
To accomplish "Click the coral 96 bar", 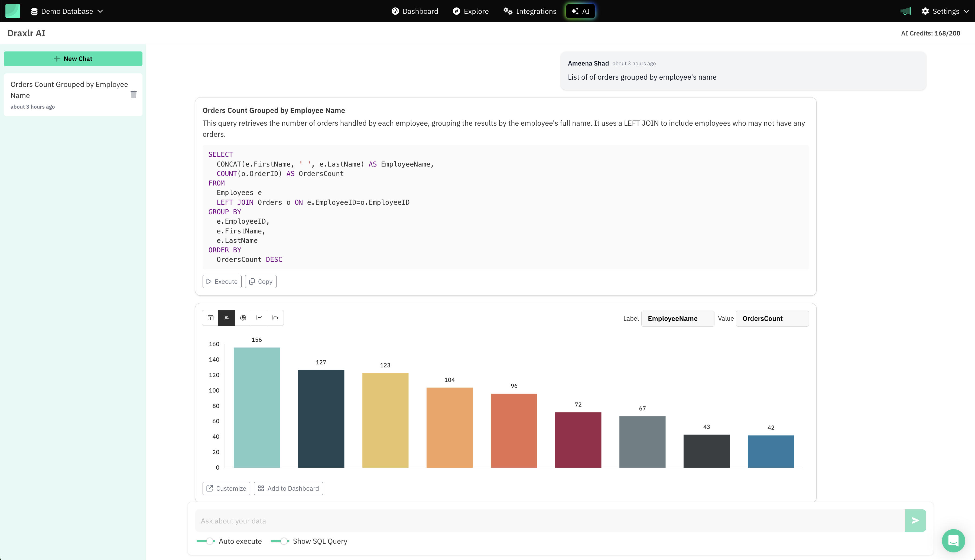I will click(514, 430).
